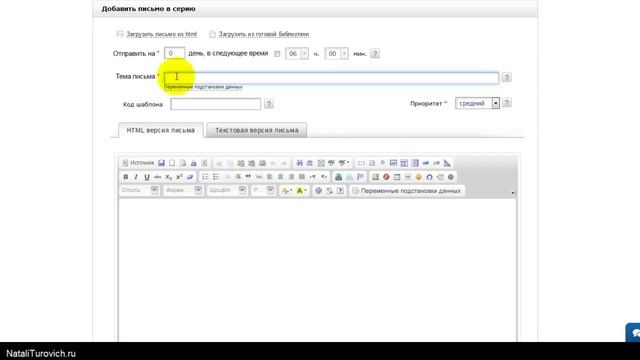
Task: Maximize the editor window
Action: [319, 191]
